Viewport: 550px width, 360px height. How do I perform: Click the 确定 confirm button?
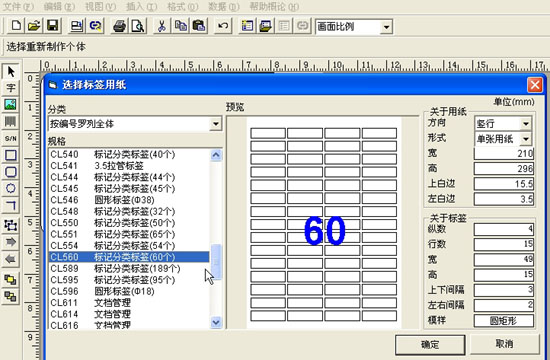click(x=430, y=345)
